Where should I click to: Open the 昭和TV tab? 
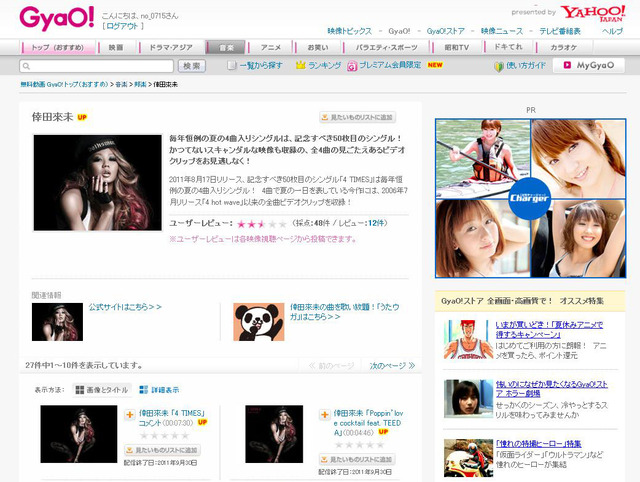457,48
